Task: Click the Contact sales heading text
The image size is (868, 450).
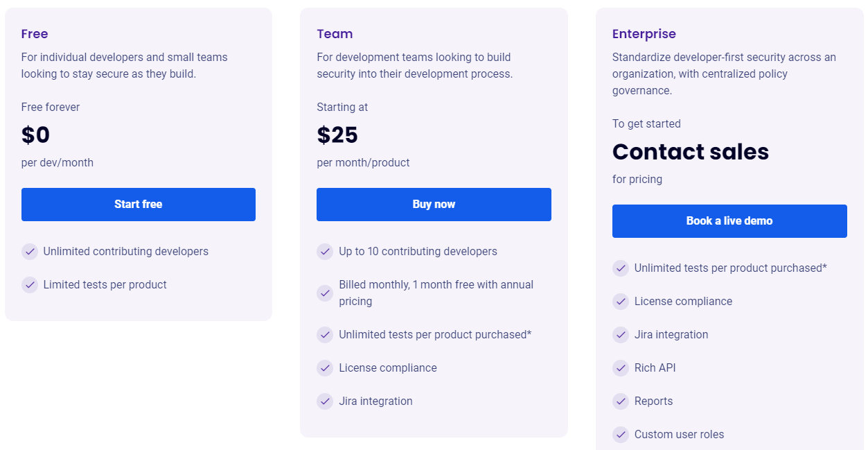Action: pos(690,152)
